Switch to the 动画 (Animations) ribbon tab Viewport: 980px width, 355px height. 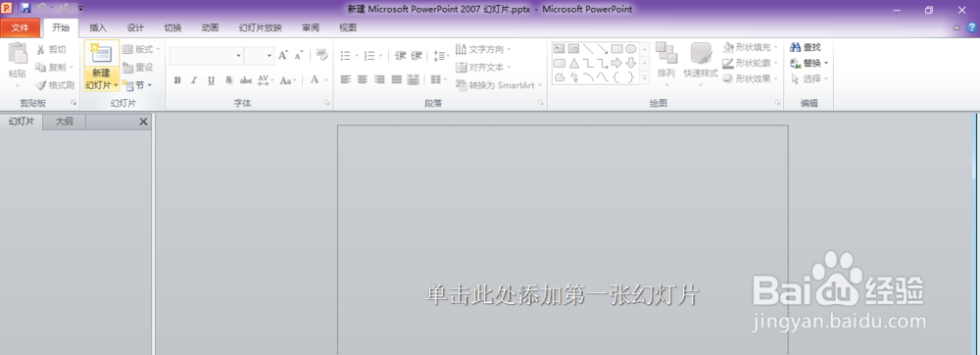211,27
